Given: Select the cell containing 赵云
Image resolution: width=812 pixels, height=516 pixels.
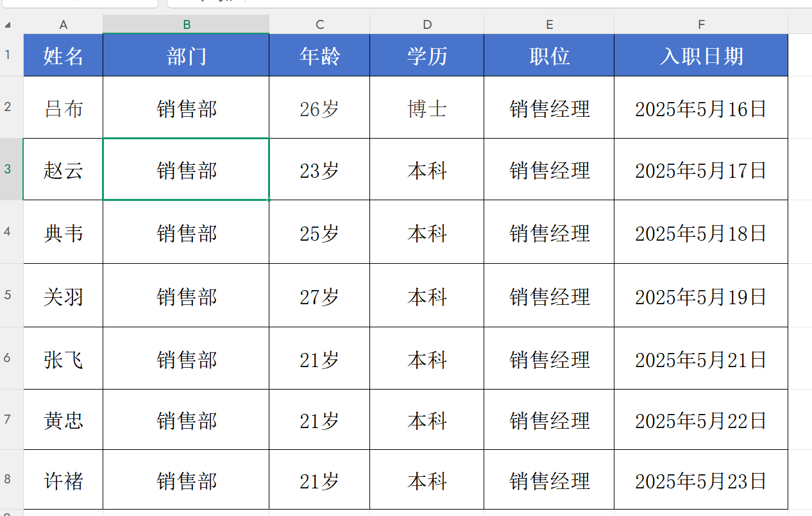Looking at the screenshot, I should click(63, 169).
